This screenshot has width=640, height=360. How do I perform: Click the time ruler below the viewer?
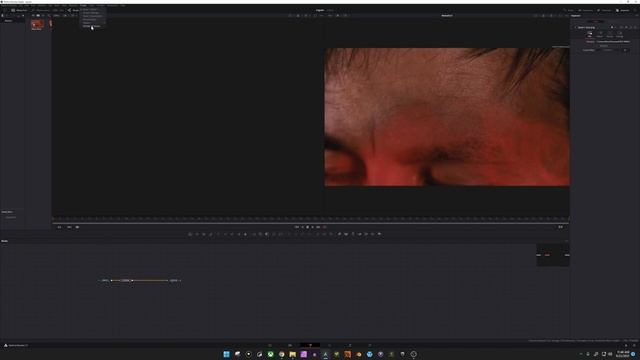[x=310, y=219]
